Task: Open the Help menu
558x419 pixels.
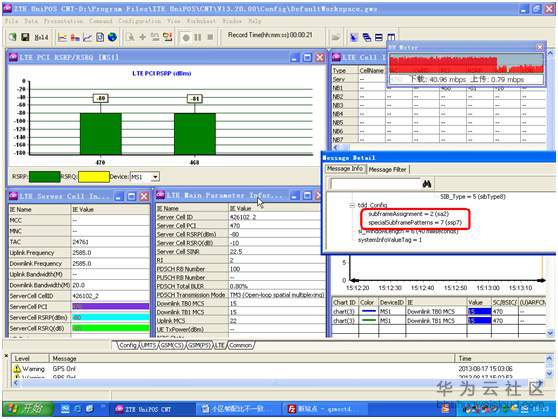Action: pos(254,21)
